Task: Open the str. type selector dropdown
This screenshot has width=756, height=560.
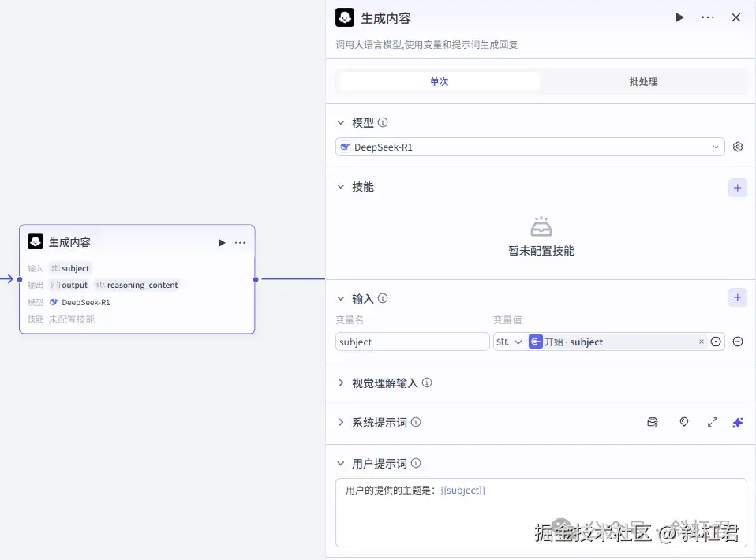Action: click(509, 342)
